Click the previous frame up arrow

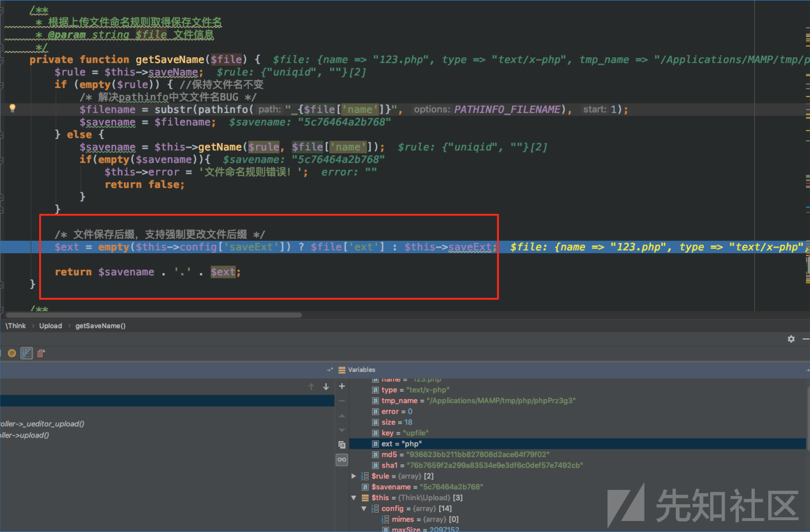311,387
